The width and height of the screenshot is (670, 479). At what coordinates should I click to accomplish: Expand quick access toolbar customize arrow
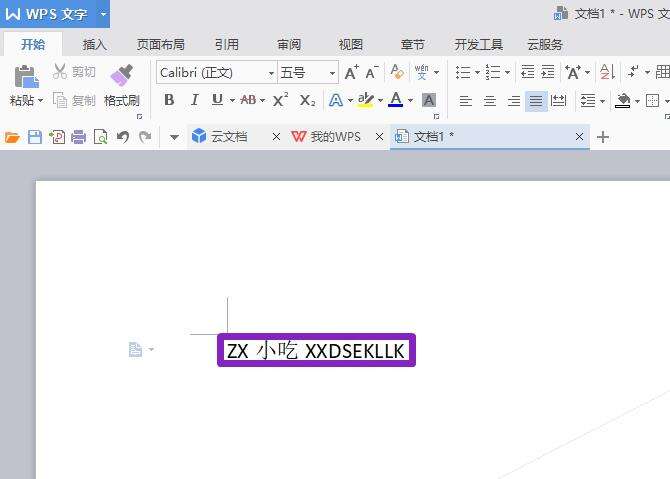(174, 137)
